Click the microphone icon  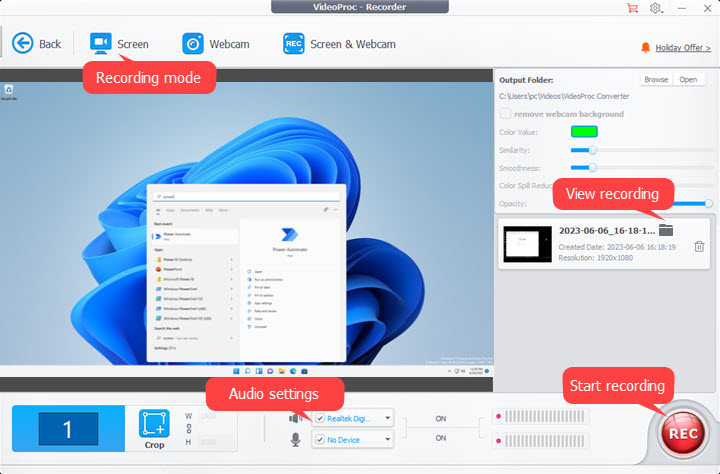point(295,440)
